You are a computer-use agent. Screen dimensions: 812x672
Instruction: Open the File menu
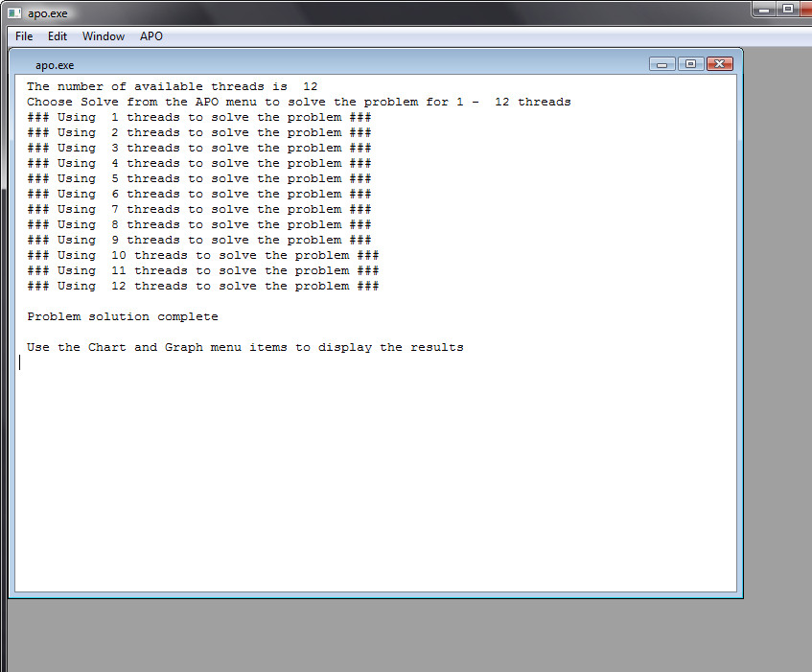pos(24,36)
